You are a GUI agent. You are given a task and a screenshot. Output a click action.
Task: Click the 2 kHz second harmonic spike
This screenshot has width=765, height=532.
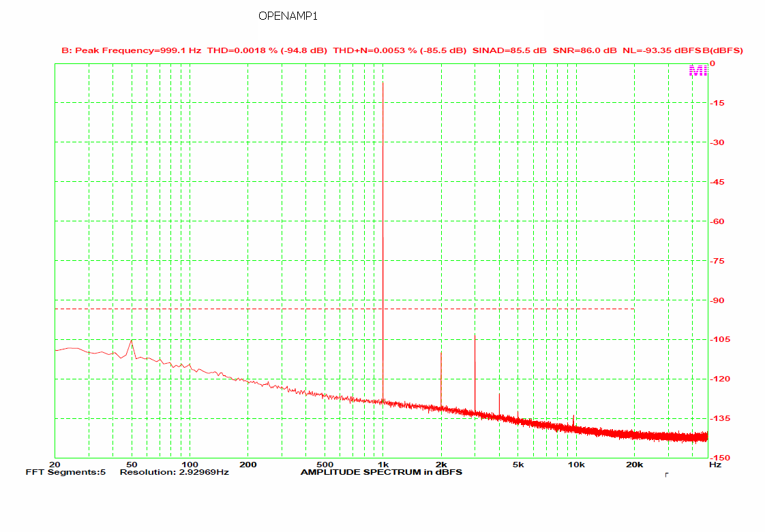pyautogui.click(x=441, y=379)
